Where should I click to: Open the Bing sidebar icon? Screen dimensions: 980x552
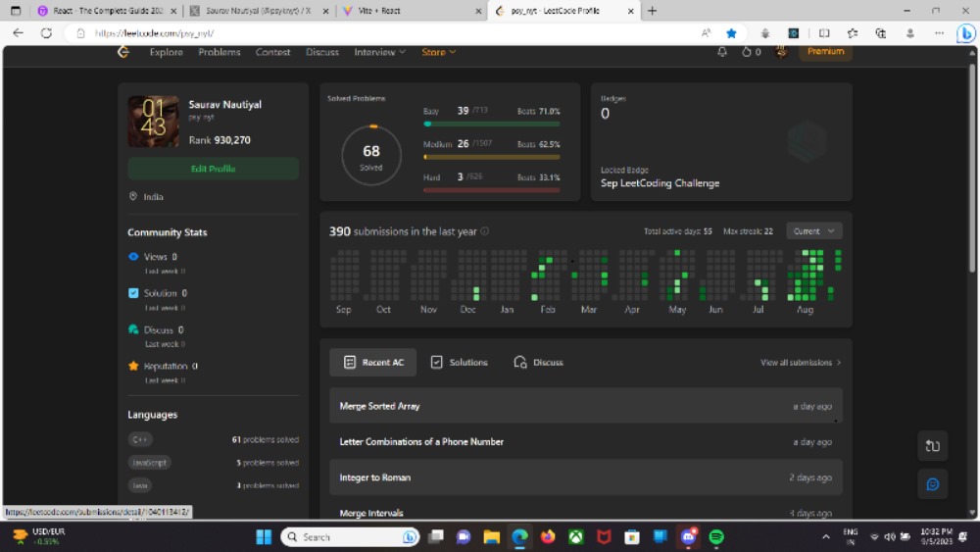(x=965, y=33)
